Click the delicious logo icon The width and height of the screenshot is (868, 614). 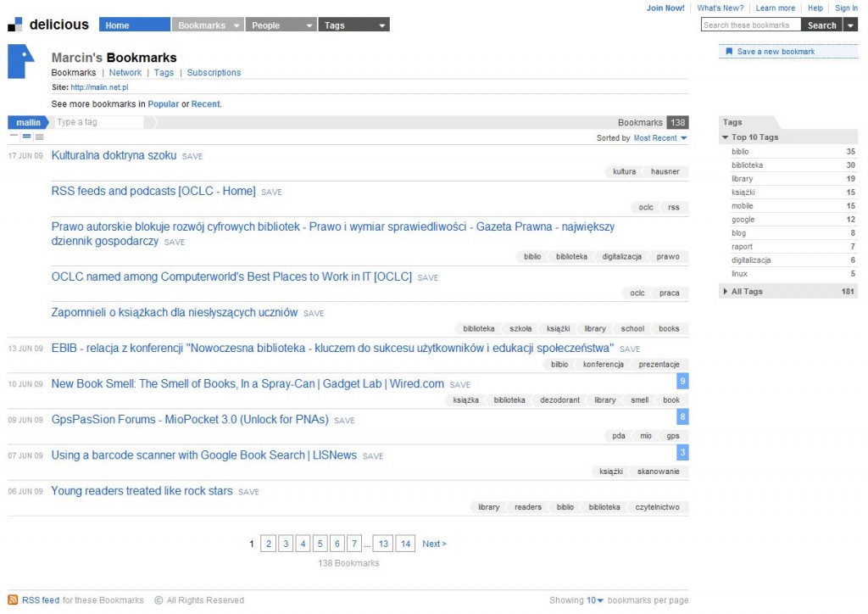click(x=15, y=25)
